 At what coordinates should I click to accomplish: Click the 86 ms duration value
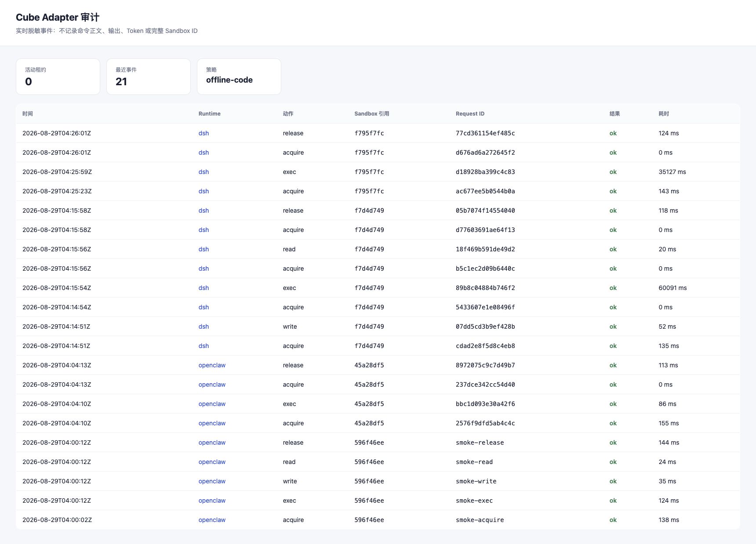click(667, 404)
